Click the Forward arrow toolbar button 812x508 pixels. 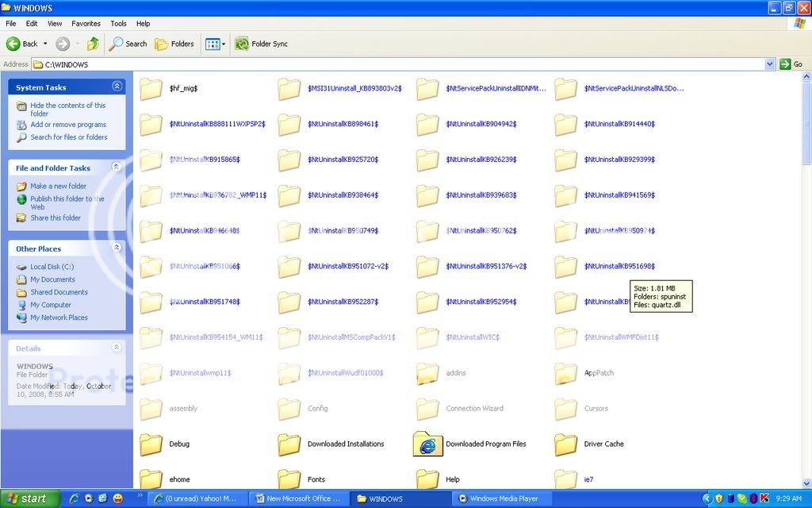[63, 44]
